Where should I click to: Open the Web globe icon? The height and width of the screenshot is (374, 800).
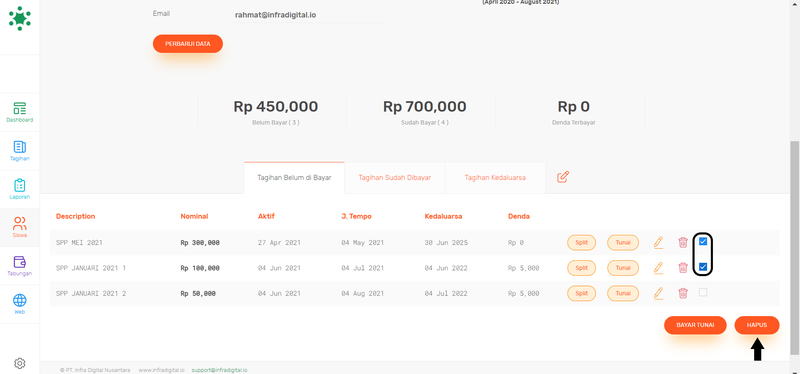pyautogui.click(x=20, y=304)
